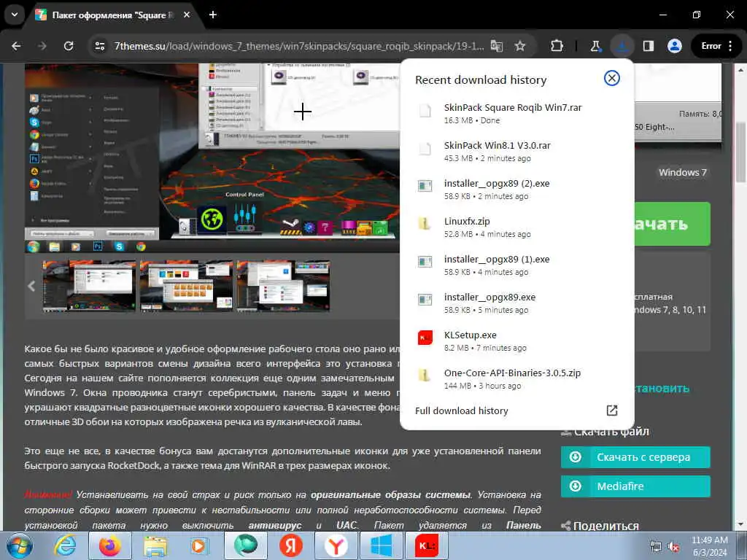747x560 pixels.
Task: Open Yandex Browser Y taskbar icon
Action: [336, 545]
